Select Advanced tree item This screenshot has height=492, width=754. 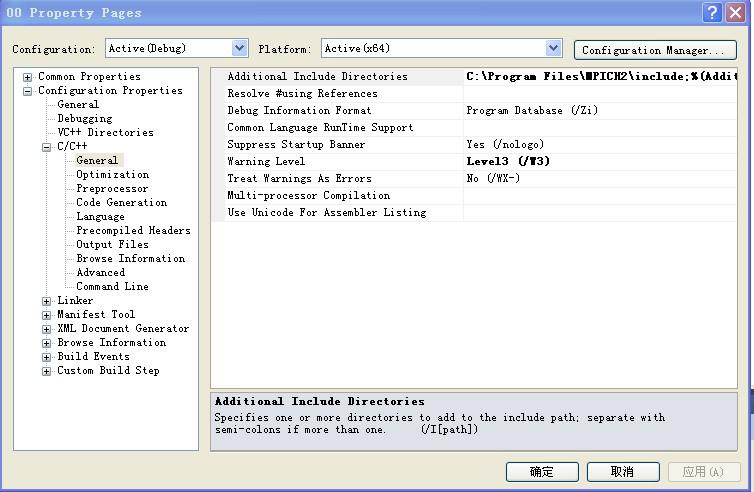pos(101,272)
